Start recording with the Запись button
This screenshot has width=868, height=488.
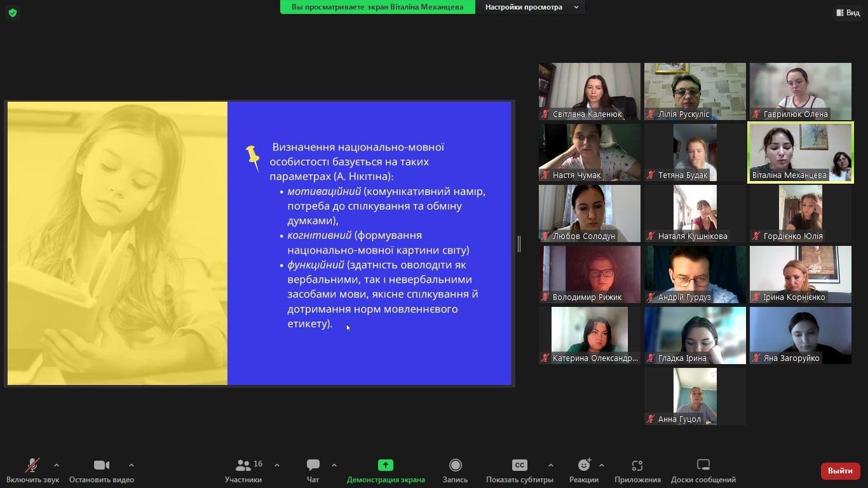[455, 466]
